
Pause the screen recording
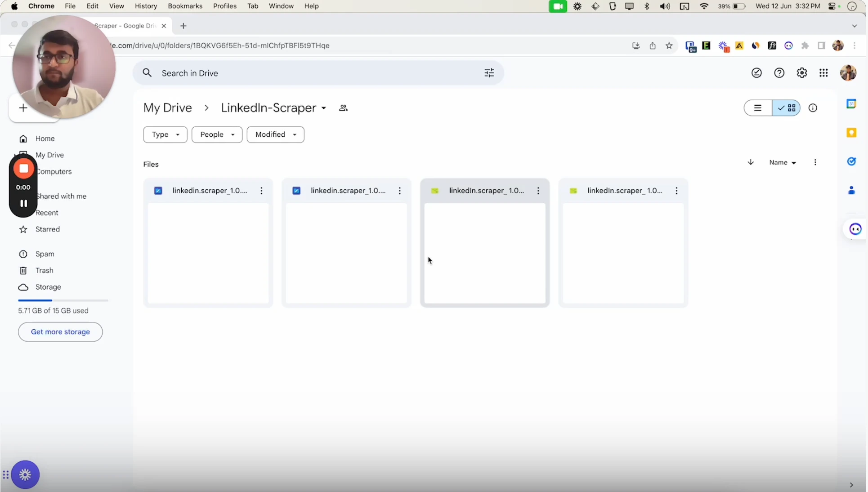[23, 203]
